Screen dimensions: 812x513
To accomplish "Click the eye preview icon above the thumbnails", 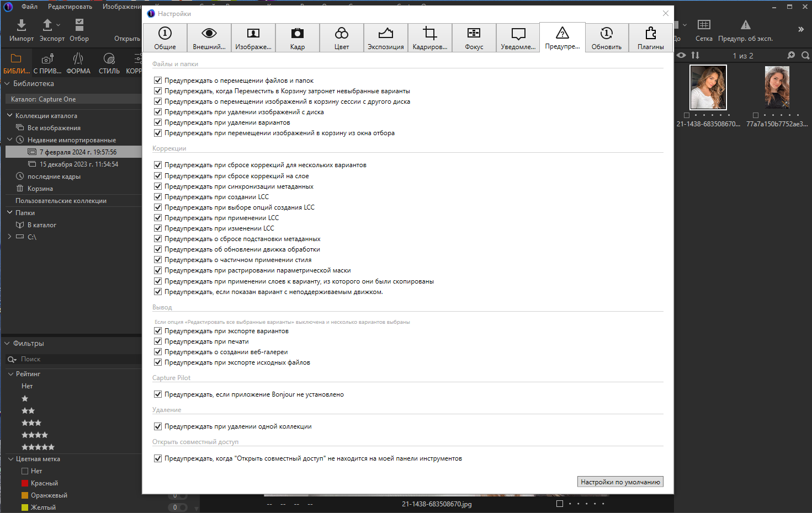I will point(681,55).
